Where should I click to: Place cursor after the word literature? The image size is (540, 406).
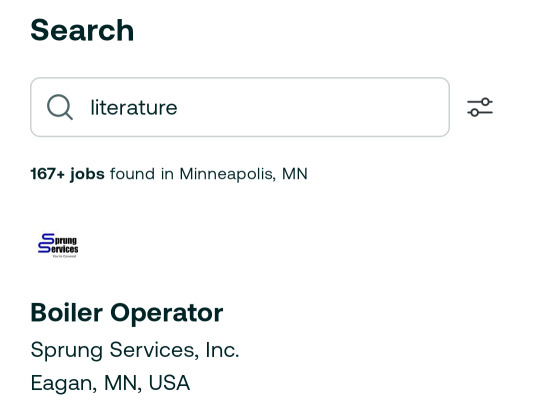tap(178, 108)
